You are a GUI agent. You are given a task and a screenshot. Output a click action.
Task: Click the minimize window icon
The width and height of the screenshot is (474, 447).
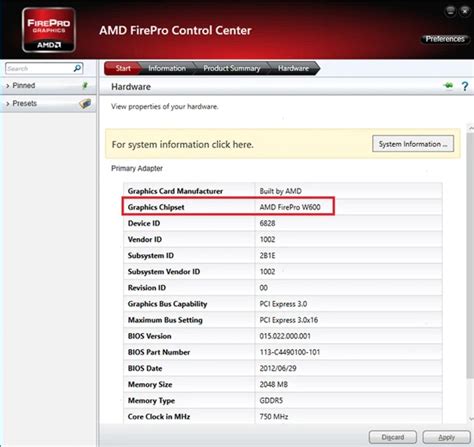pyautogui.click(x=450, y=11)
